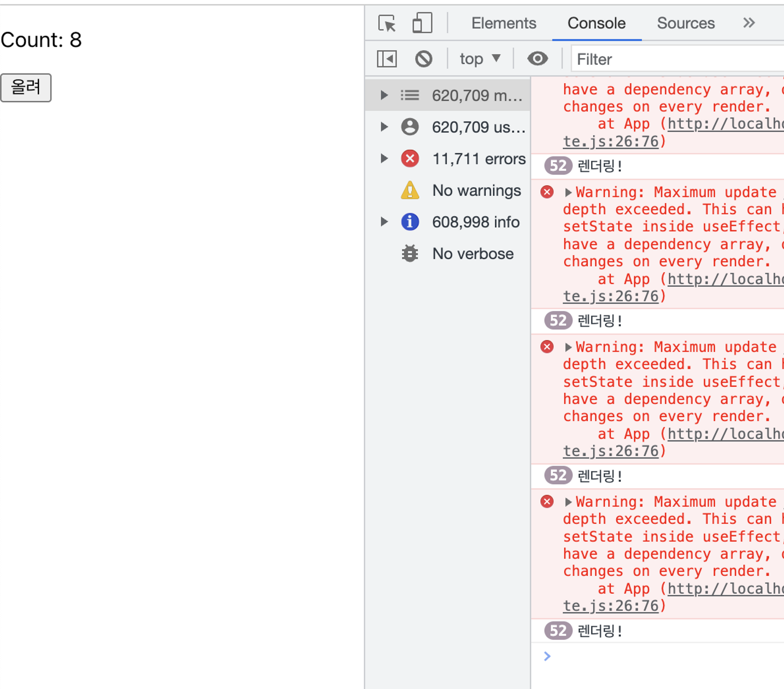Expand the 11,711 errors group
Viewport: 784px width, 689px height.
[x=384, y=159]
